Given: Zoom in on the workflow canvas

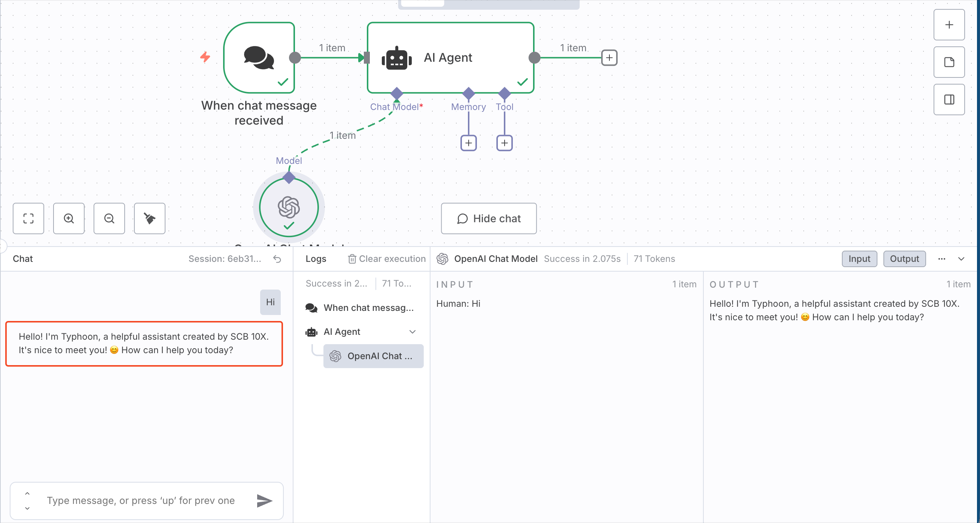Looking at the screenshot, I should pyautogui.click(x=69, y=218).
